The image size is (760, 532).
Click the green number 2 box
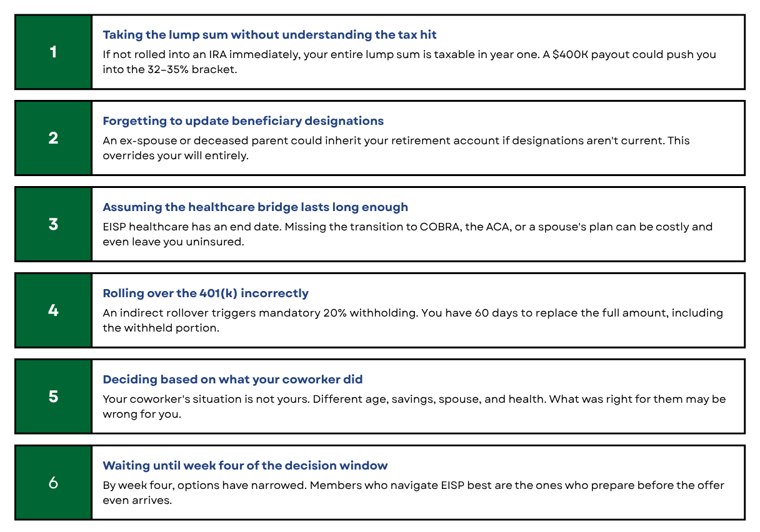click(x=53, y=138)
